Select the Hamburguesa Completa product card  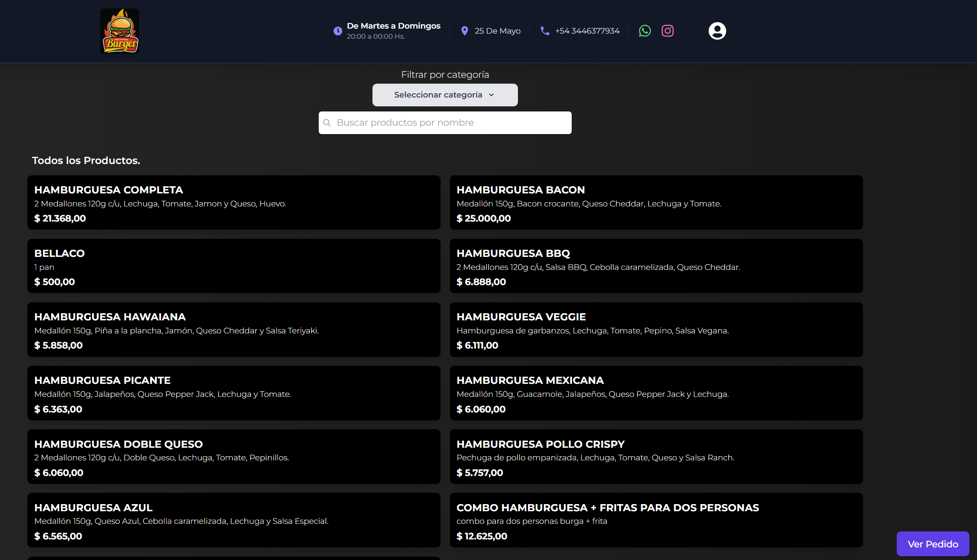click(234, 203)
